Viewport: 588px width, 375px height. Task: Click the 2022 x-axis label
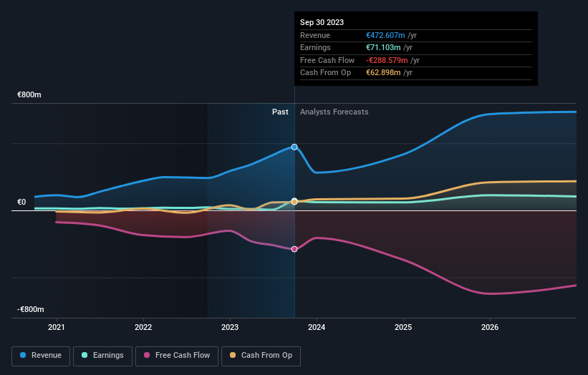coord(143,328)
